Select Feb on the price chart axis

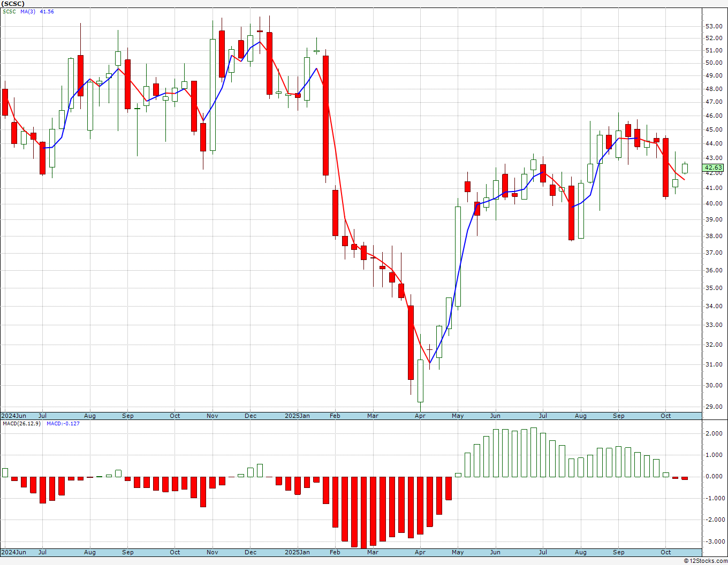[x=335, y=416]
